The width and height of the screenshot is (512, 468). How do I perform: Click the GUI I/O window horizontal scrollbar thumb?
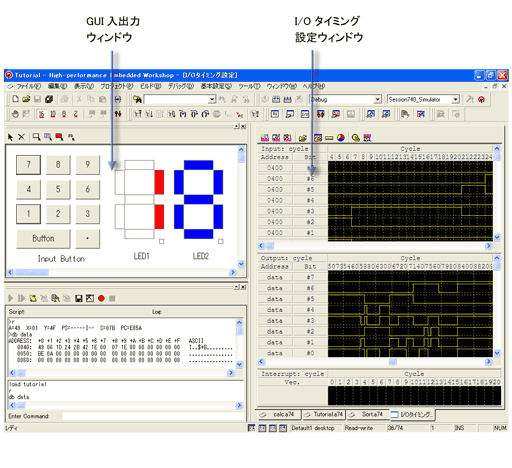click(x=32, y=272)
